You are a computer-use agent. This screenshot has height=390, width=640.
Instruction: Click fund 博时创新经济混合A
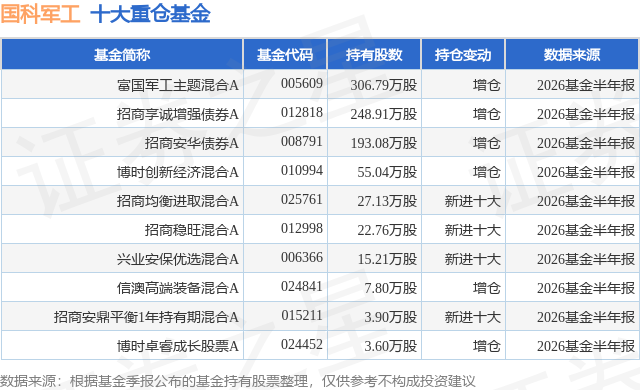(178, 172)
